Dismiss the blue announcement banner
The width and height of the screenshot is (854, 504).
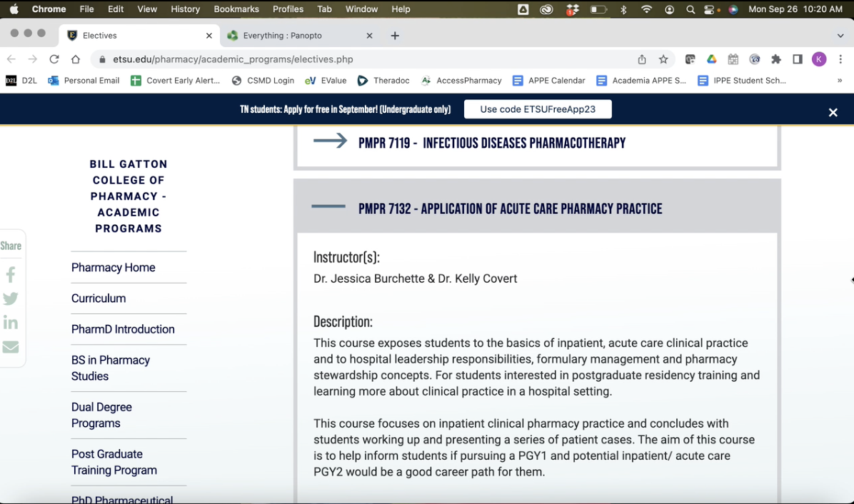pos(833,112)
